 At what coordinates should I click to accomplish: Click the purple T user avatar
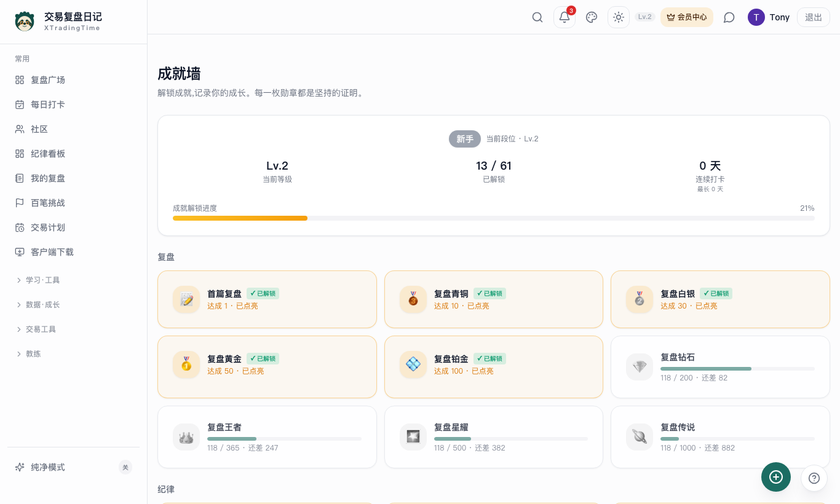(x=756, y=17)
